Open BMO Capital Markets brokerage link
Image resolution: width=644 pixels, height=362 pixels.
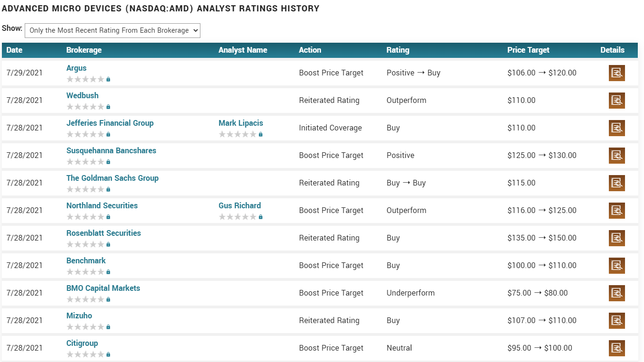(x=103, y=288)
